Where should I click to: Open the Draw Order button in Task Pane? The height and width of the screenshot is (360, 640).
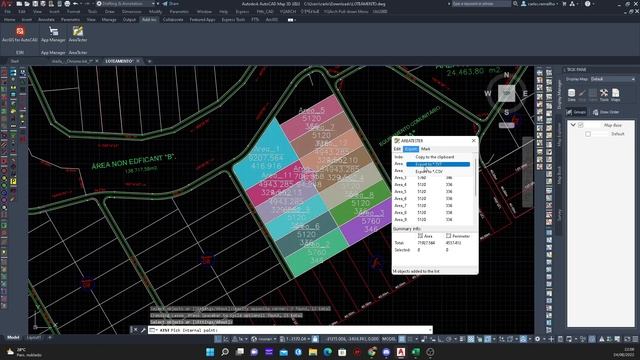pos(606,112)
